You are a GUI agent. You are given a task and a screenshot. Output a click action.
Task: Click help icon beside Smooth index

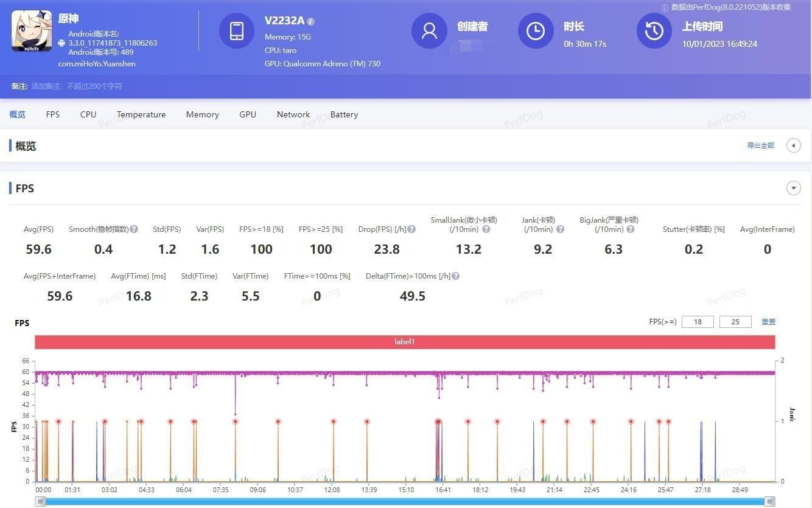click(x=134, y=229)
